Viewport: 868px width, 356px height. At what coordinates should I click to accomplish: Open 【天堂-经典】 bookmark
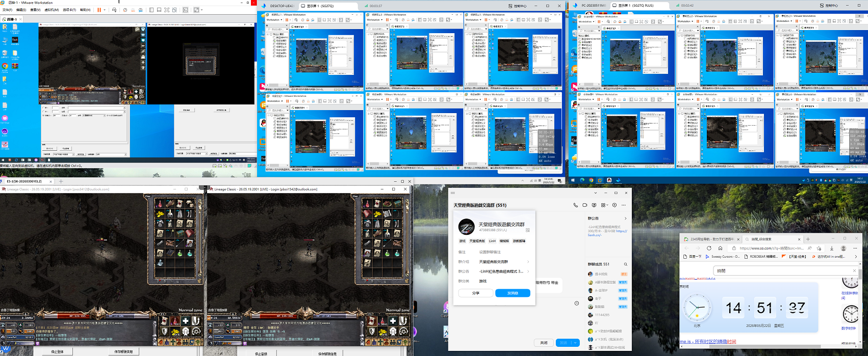(795, 257)
